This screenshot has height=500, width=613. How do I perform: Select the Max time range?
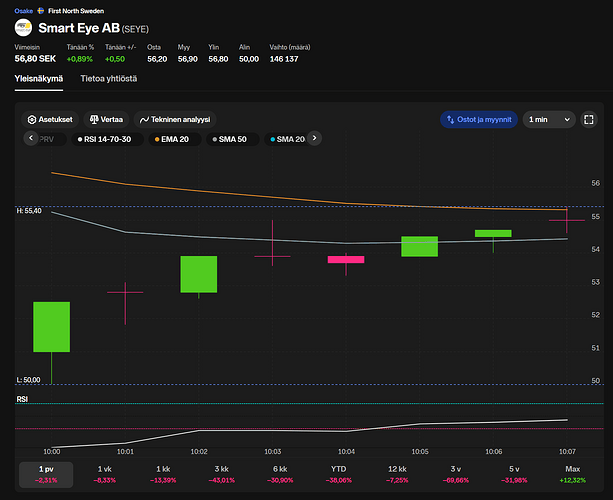(573, 475)
